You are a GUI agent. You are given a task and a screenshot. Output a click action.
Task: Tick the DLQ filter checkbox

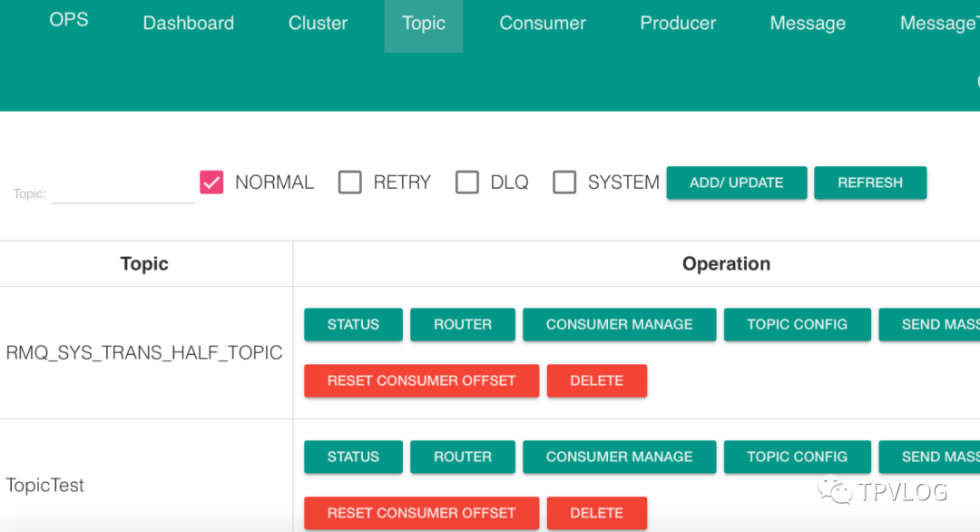point(467,182)
